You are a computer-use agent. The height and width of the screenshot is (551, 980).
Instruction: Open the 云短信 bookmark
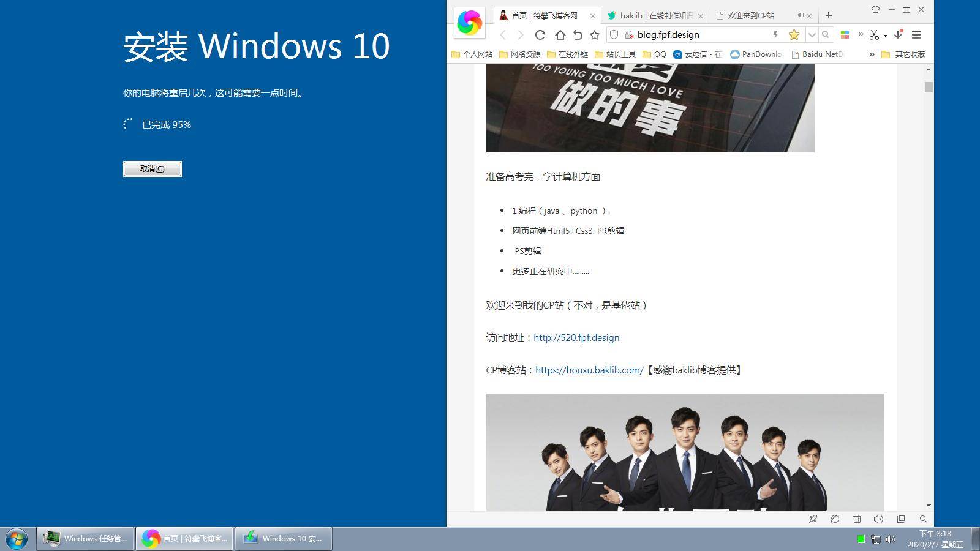coord(698,54)
